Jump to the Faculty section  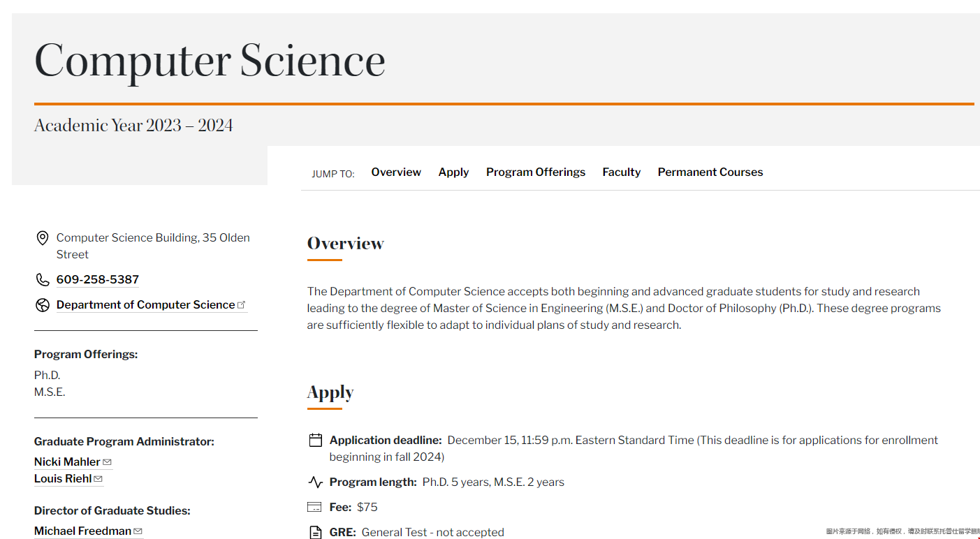622,172
